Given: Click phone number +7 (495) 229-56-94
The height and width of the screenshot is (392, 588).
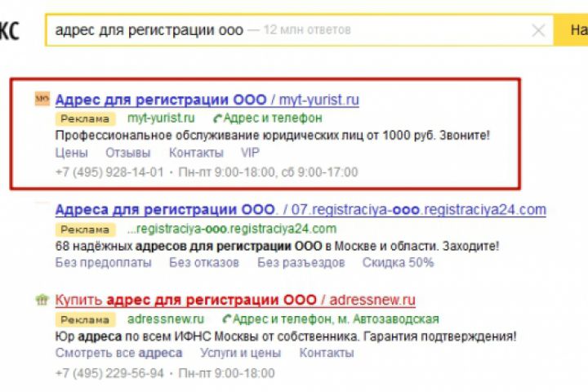Looking at the screenshot, I should pyautogui.click(x=109, y=373).
